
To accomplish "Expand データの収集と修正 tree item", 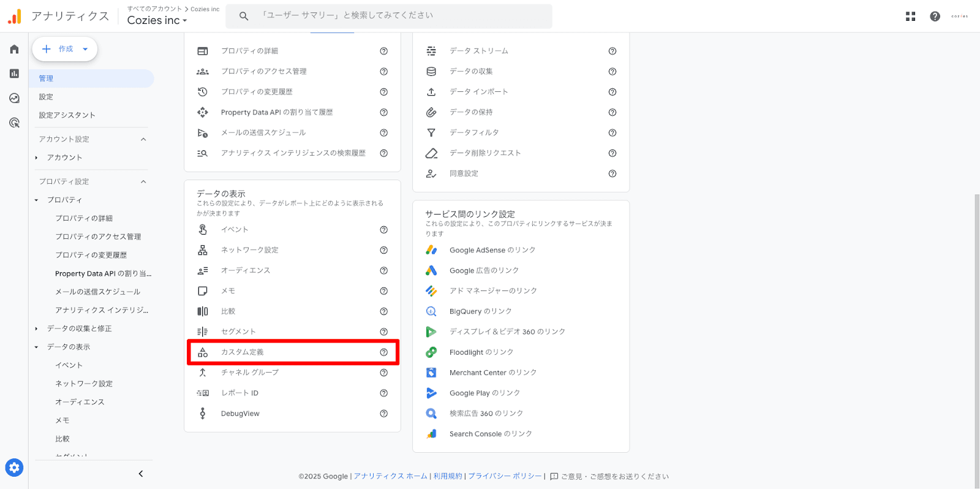I will click(36, 328).
